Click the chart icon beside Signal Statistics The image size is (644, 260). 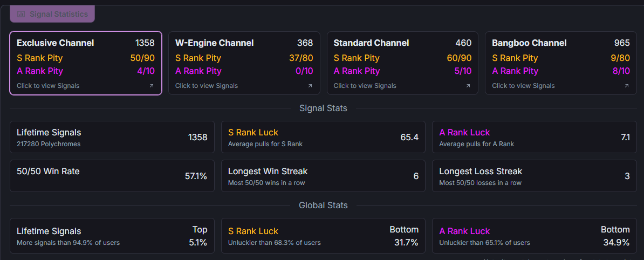[21, 14]
